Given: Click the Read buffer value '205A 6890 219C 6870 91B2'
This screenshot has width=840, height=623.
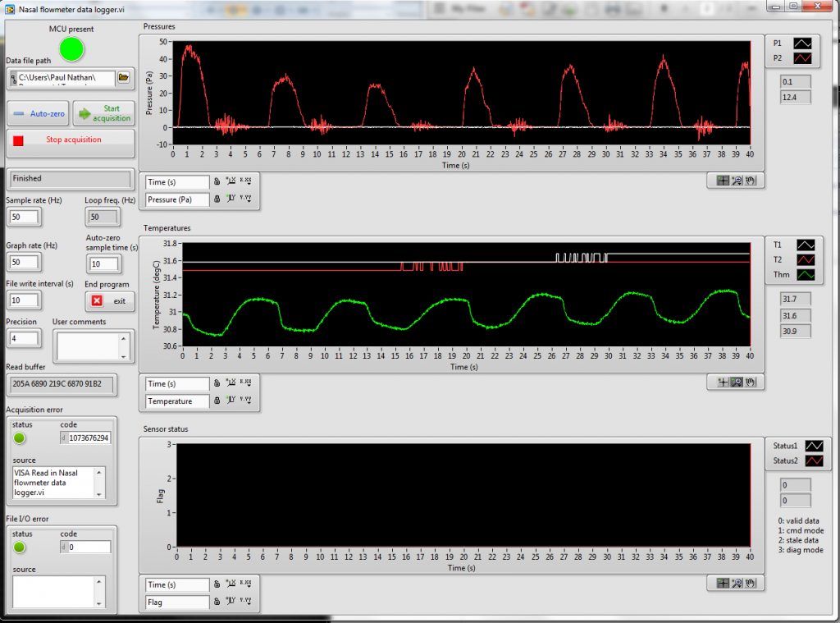Looking at the screenshot, I should pyautogui.click(x=57, y=384).
